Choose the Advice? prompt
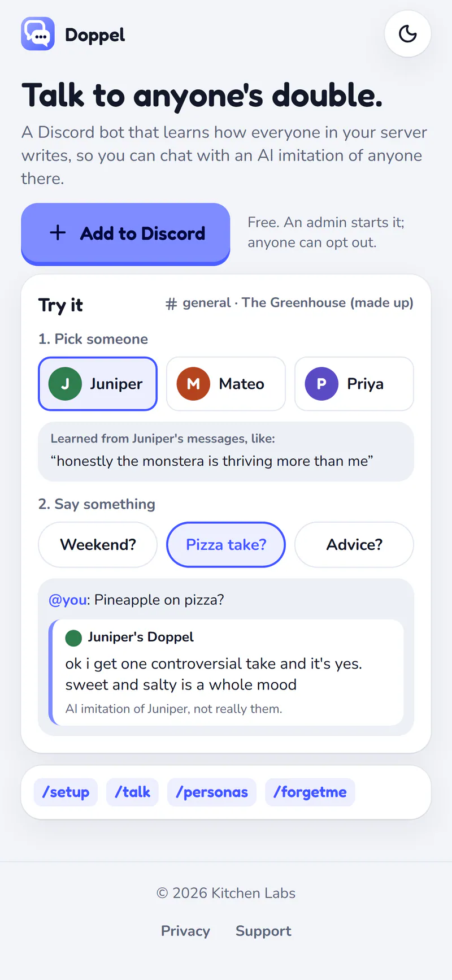Screen dimensions: 452x980 tap(354, 544)
